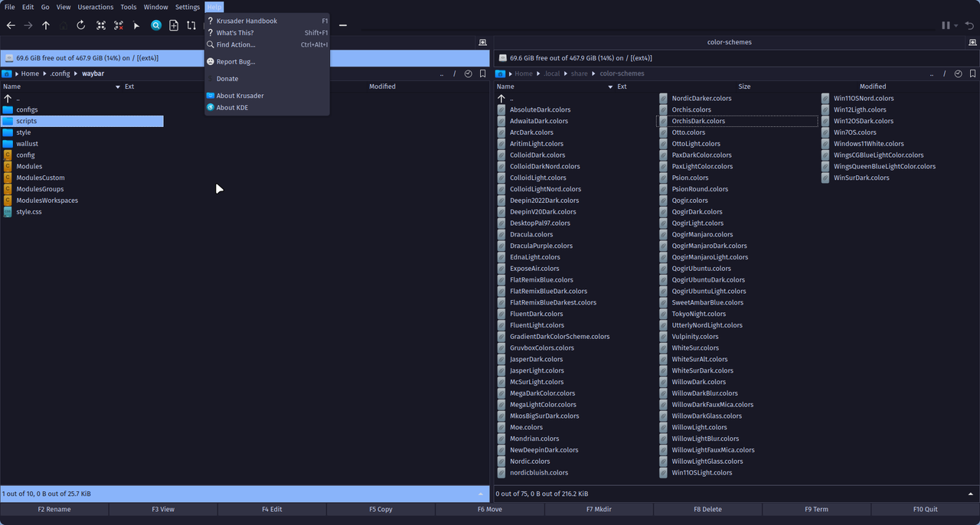Open right panel history clock icon
Viewport: 980px width, 525px height.
click(x=958, y=73)
